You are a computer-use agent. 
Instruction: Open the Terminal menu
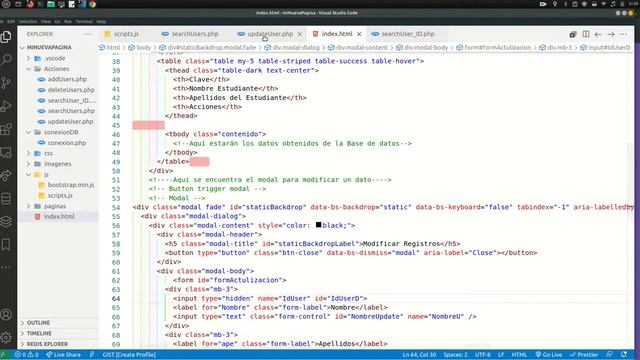coord(84,21)
